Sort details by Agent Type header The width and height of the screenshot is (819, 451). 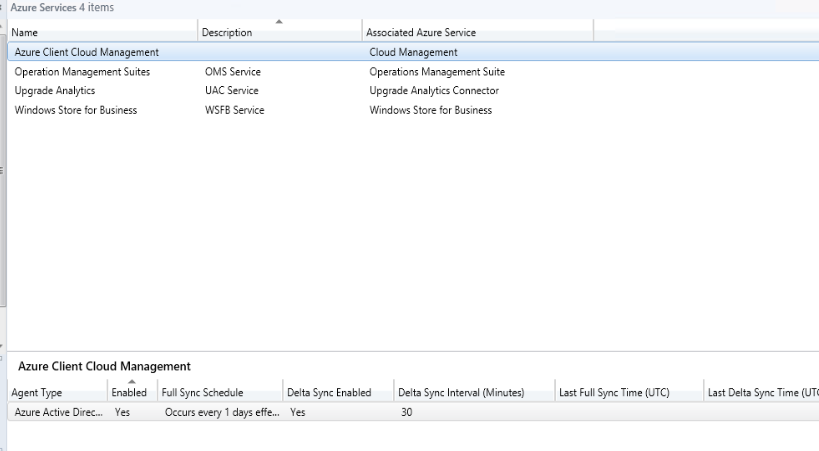[x=39, y=393]
